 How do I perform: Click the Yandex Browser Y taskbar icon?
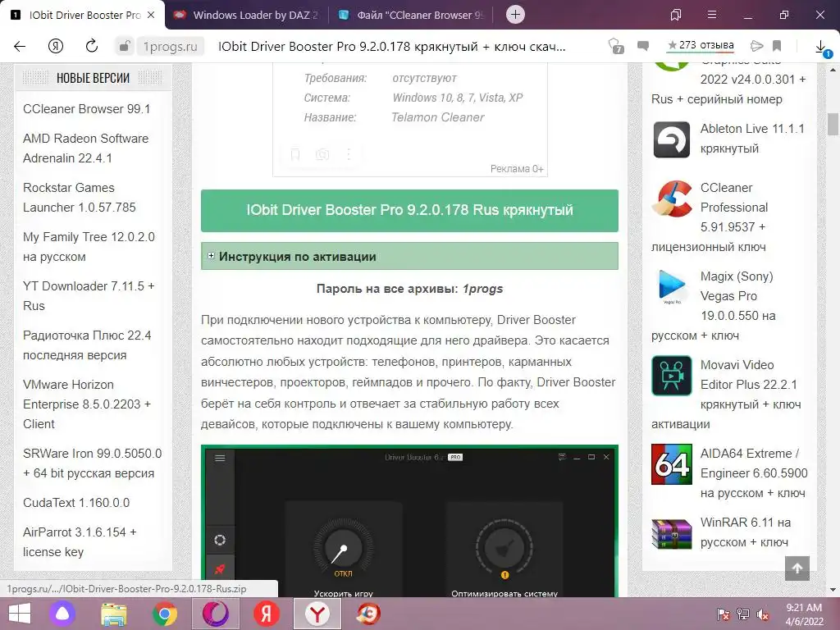click(317, 614)
